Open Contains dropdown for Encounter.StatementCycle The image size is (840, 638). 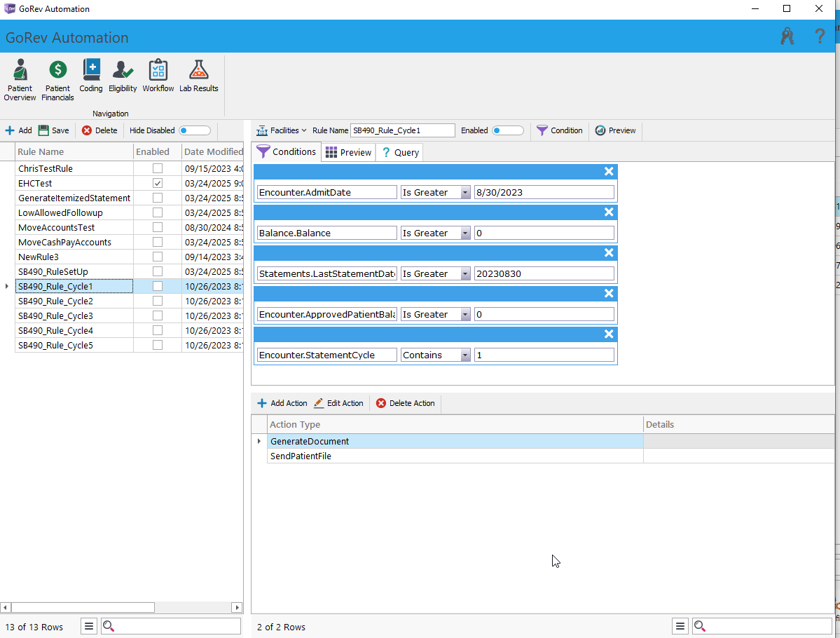coord(465,355)
